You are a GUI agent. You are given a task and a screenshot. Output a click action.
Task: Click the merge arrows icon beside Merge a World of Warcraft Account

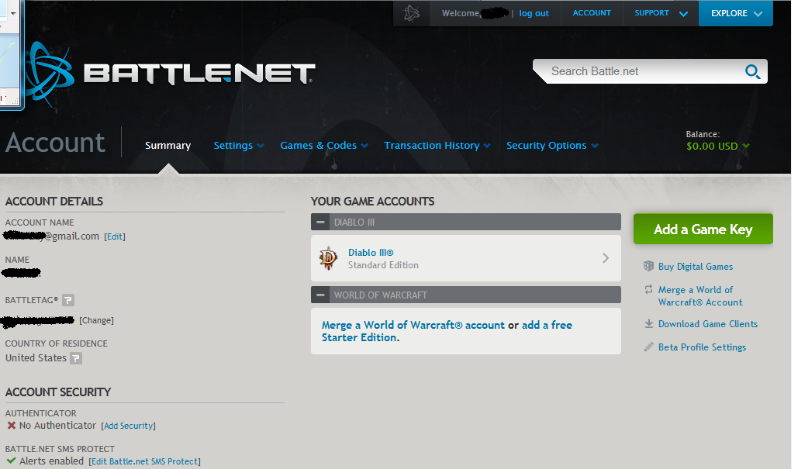pos(649,289)
